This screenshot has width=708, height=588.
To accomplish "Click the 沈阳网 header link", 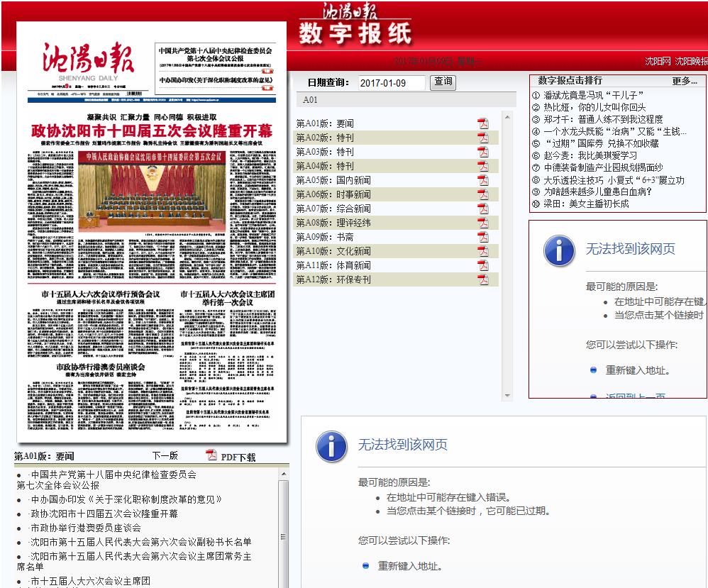I will click(658, 61).
